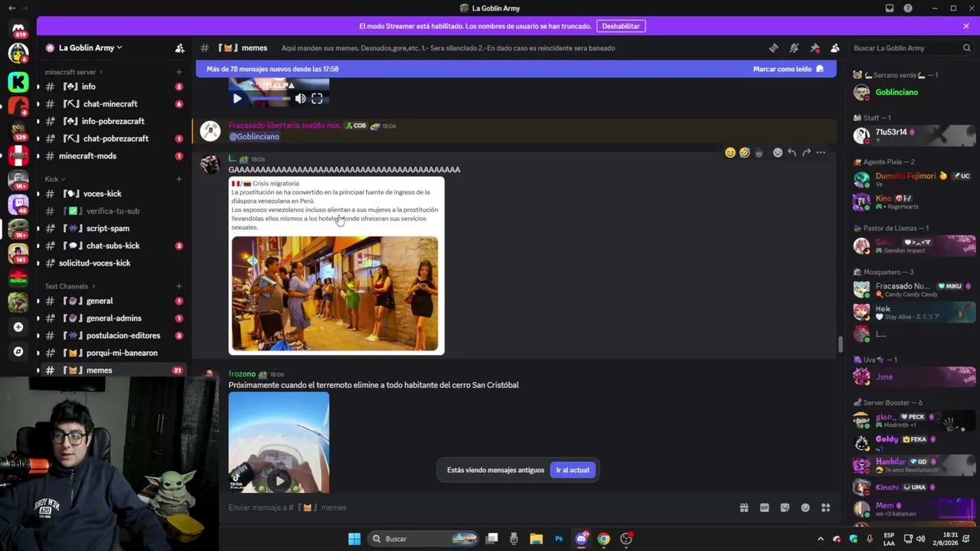980x551 pixels.
Task: Reply to the message with the reply arrow
Action: click(x=792, y=153)
